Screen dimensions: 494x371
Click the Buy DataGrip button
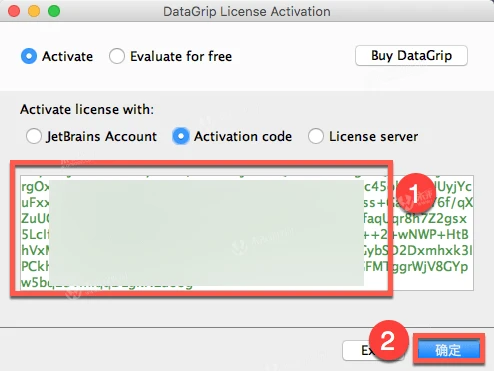click(x=411, y=55)
